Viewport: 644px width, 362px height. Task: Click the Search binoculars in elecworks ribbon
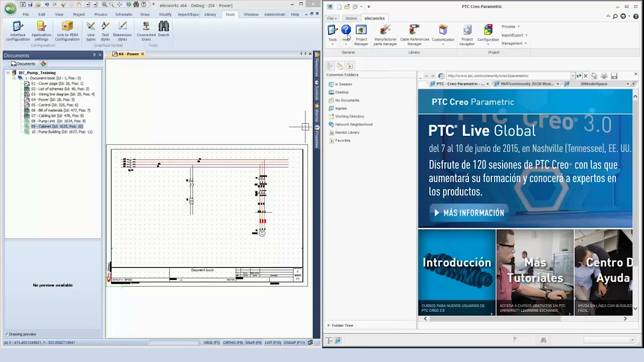pyautogui.click(x=164, y=29)
